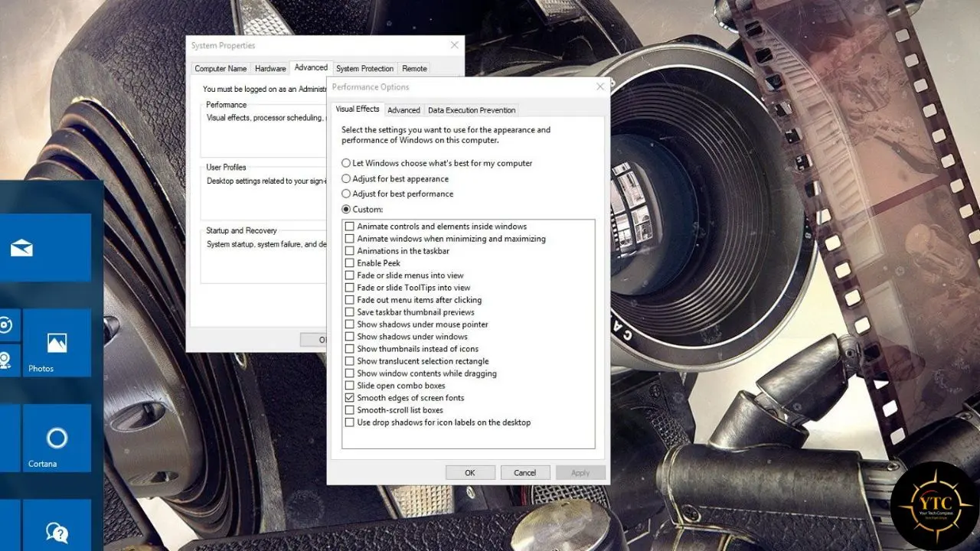Open Data Execution Prevention tab
This screenshot has width=980, height=551.
point(472,110)
